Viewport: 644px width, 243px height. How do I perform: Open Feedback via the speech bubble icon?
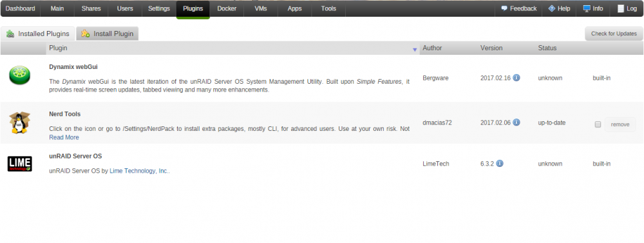pyautogui.click(x=504, y=8)
